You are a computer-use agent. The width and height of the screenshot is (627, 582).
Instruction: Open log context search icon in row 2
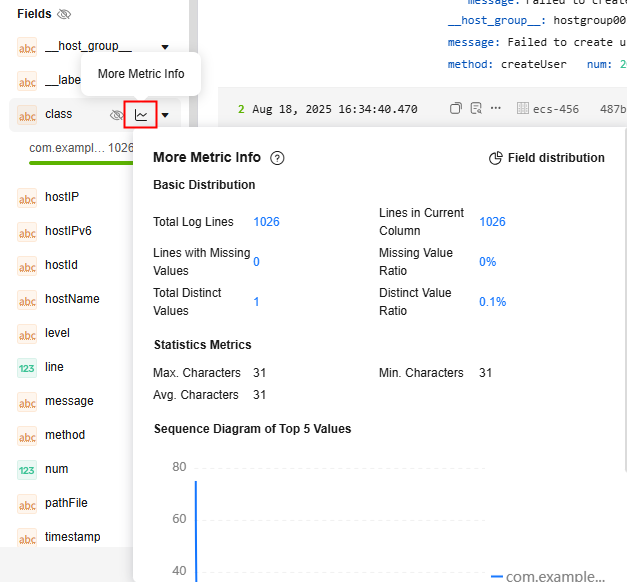[476, 108]
